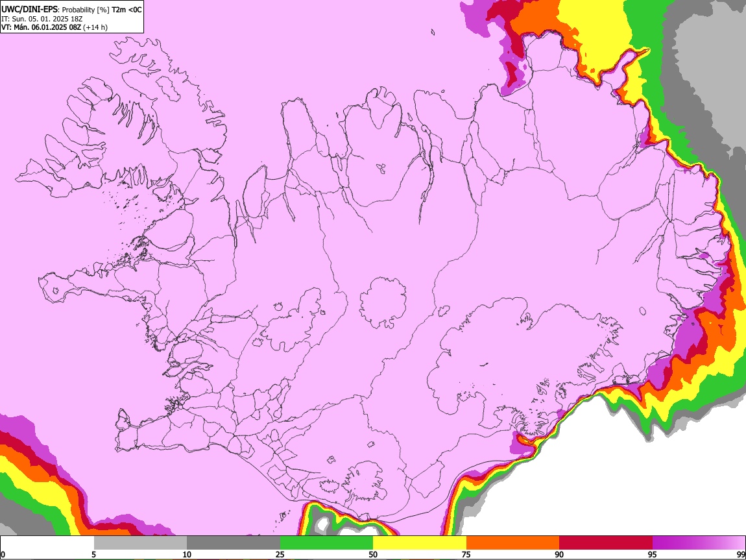Screen dimensions: 746x560
Task: Click the 'IT: Sun. 05. 01. 2025 18Z' line
Action: [x=42, y=19]
